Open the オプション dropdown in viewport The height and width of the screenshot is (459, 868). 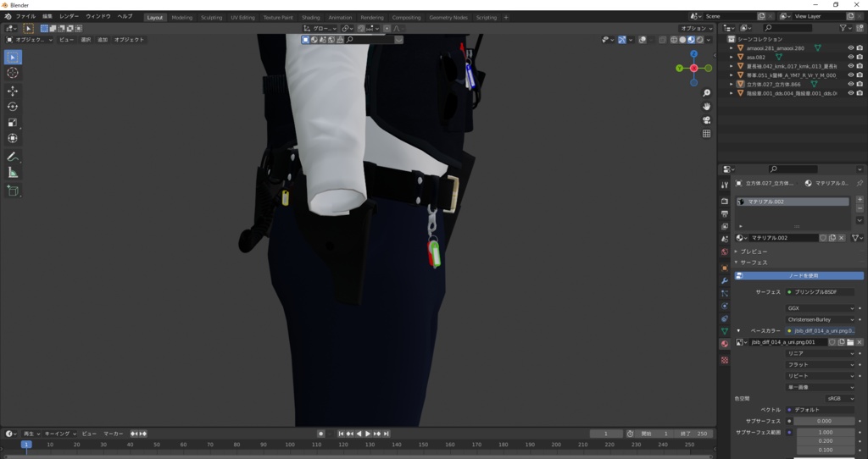[x=696, y=28]
